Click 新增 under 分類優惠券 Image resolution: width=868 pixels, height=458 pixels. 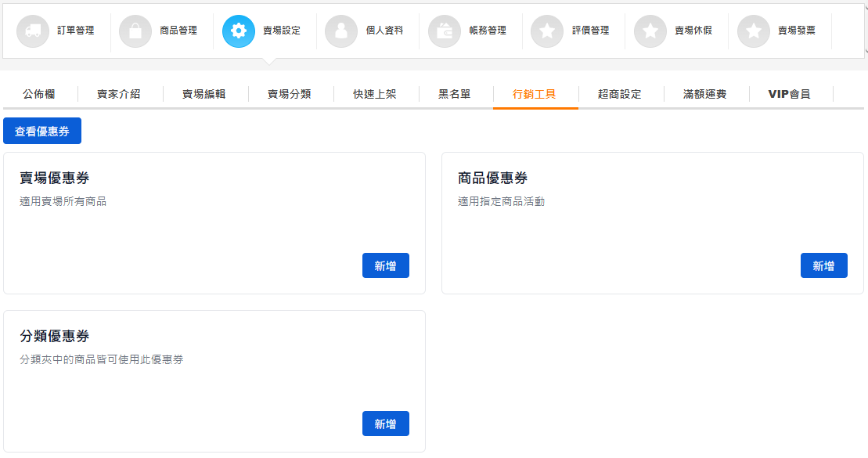(x=385, y=424)
